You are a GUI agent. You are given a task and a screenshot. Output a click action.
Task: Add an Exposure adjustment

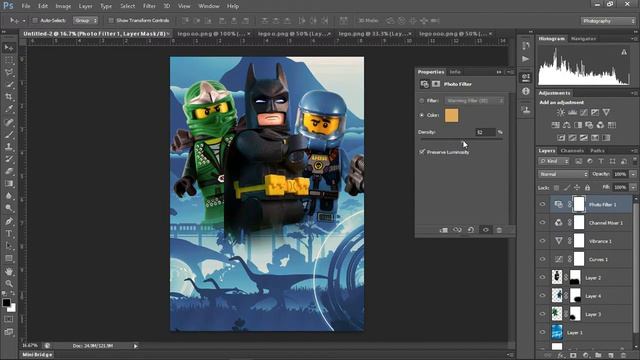[x=595, y=112]
